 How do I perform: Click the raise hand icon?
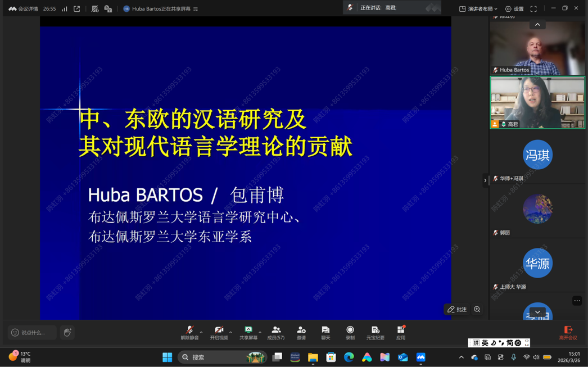67,333
